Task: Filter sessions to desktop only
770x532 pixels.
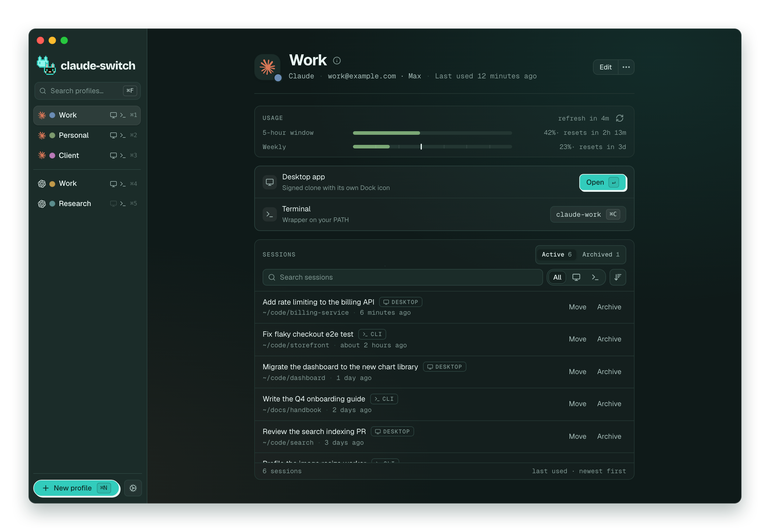Action: (x=576, y=277)
